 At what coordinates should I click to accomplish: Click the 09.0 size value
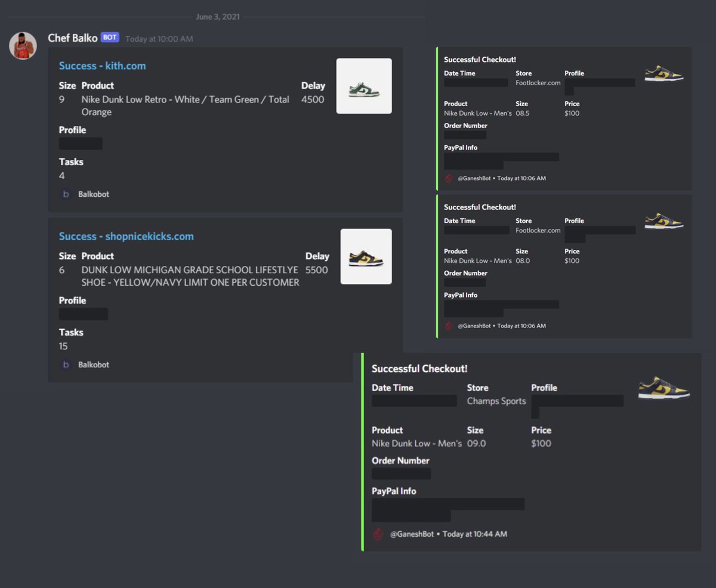(477, 444)
